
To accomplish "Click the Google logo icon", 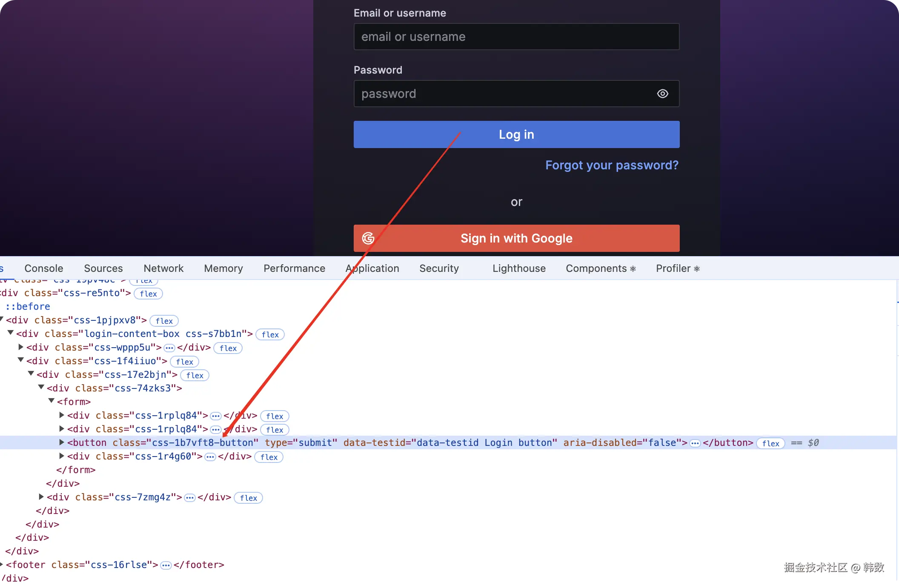I will [x=368, y=238].
